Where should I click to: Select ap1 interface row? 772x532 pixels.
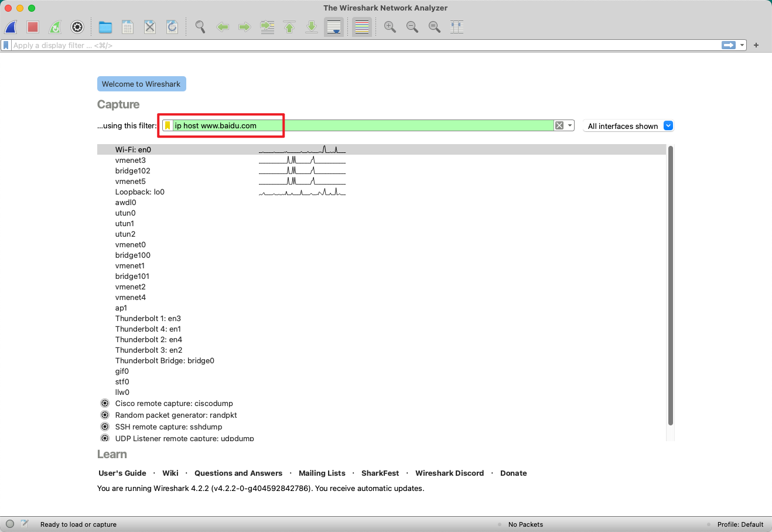pyautogui.click(x=381, y=308)
